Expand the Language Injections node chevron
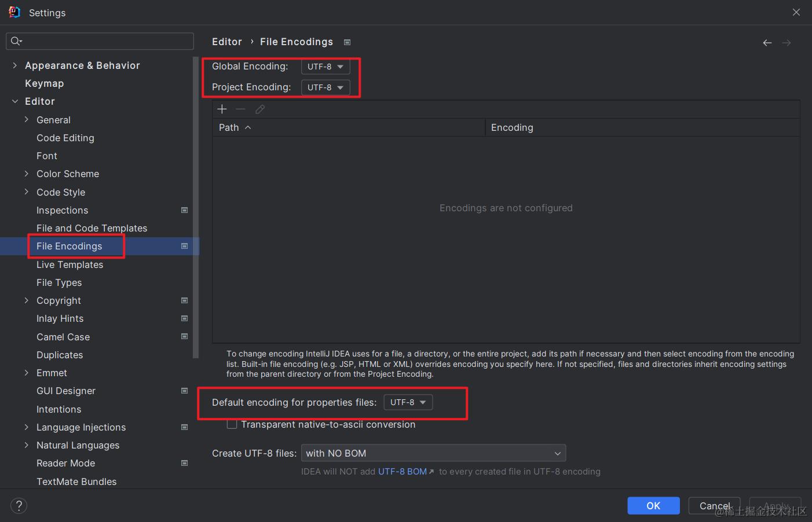 (26, 427)
